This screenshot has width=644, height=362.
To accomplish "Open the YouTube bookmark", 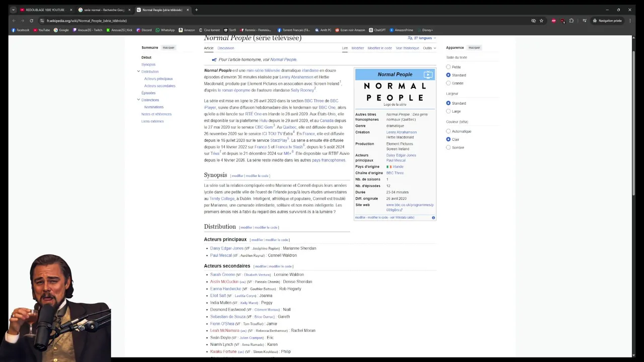I will [42, 30].
